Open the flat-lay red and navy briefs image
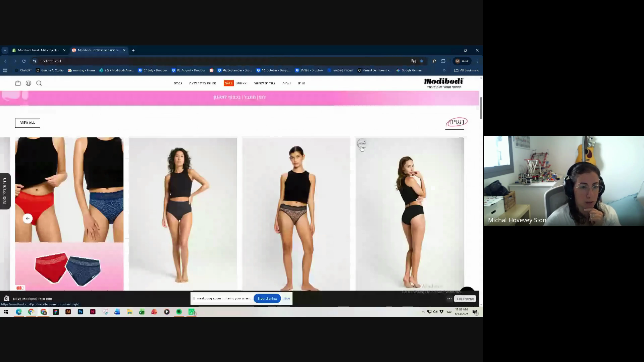Image resolution: width=644 pixels, height=362 pixels. [x=69, y=267]
